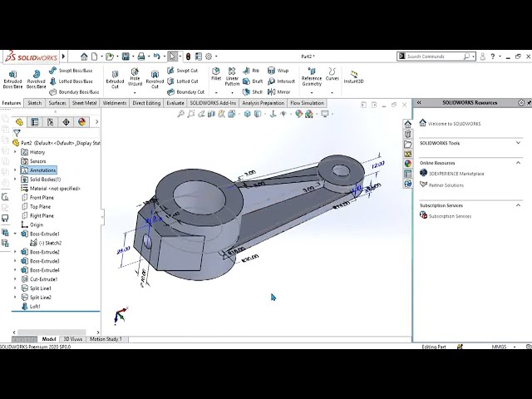Open the Curves tool
The image size is (532, 399).
(332, 74)
